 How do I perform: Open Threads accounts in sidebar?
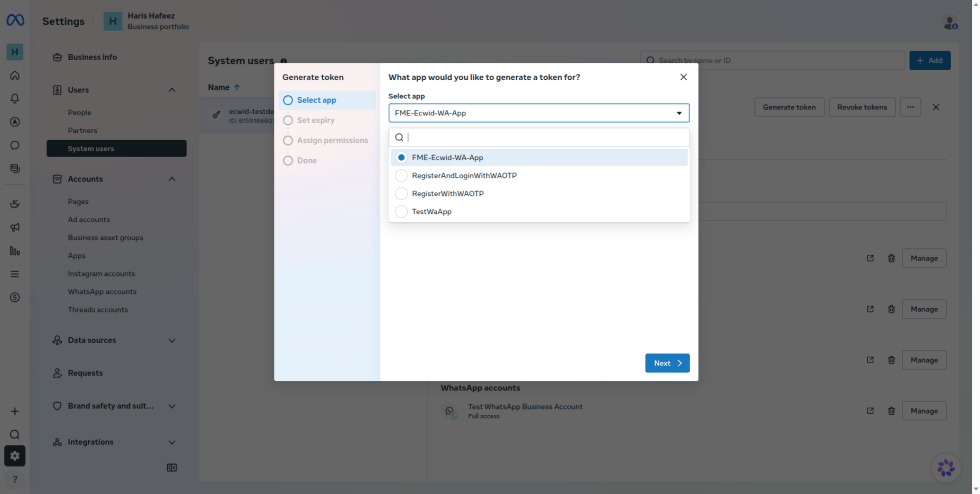(98, 310)
